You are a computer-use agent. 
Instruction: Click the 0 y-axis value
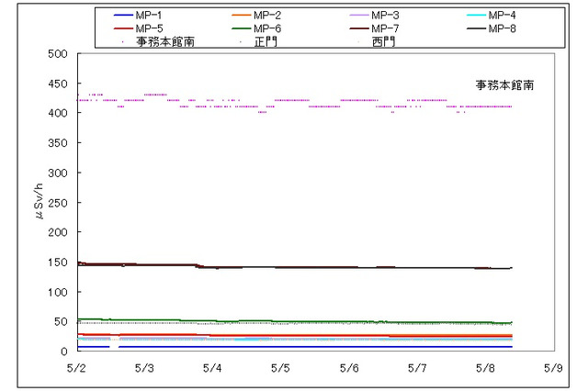64,352
